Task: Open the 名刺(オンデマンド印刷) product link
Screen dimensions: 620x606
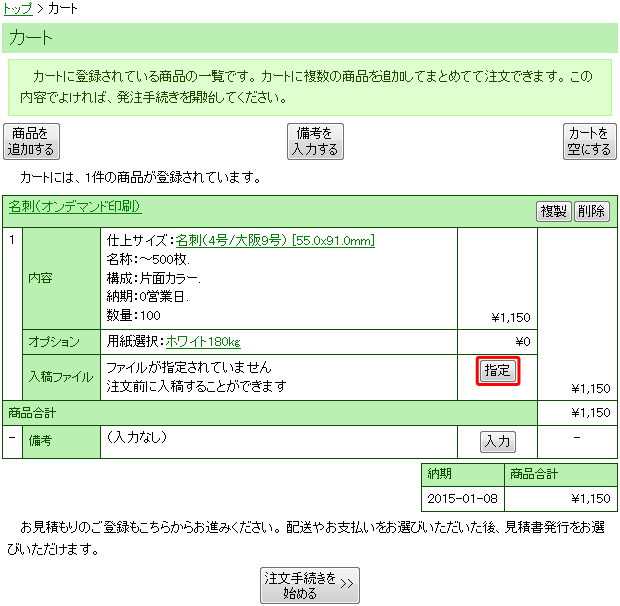Action: coord(75,207)
